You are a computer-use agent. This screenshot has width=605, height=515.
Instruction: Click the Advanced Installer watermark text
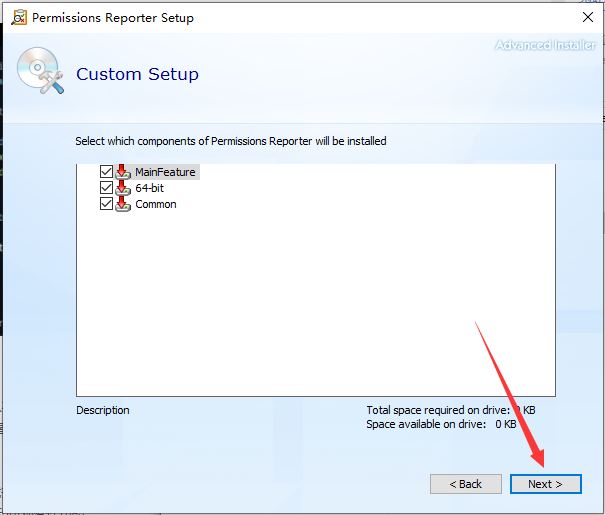(544, 45)
